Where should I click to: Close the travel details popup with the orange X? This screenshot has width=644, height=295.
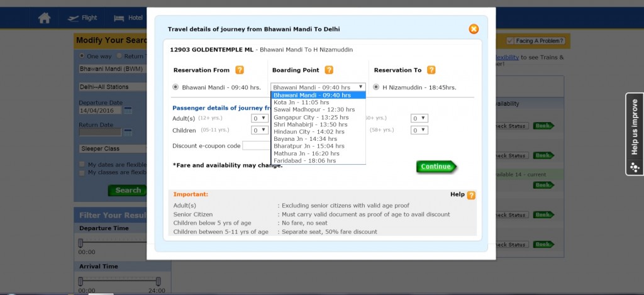tap(474, 29)
